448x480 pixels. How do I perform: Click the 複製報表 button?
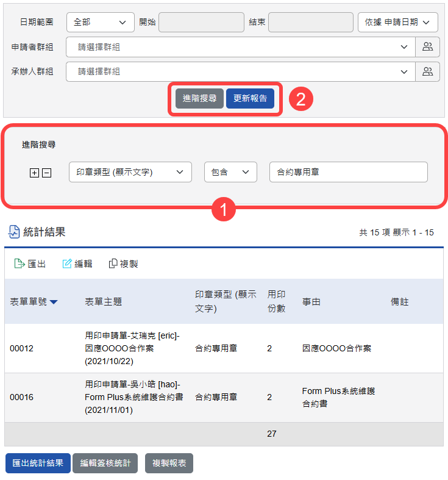[x=169, y=463]
